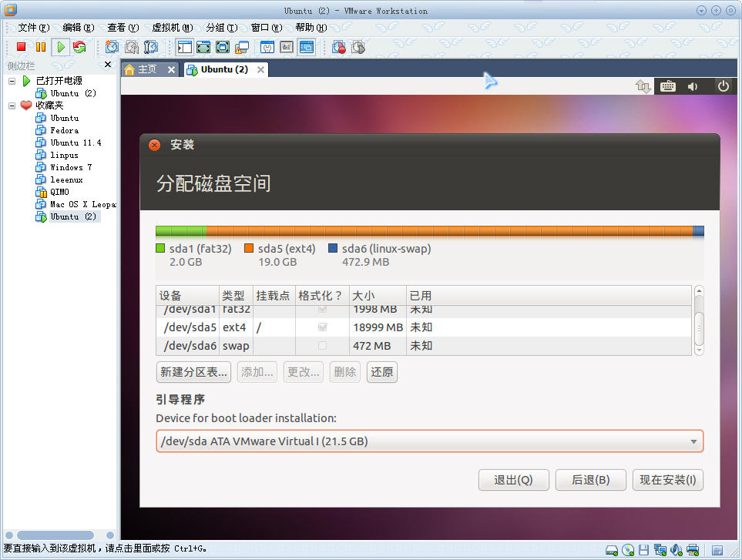This screenshot has height=560, width=742.
Task: Open the Snapshot Manager wrench icon
Action: pos(150,47)
